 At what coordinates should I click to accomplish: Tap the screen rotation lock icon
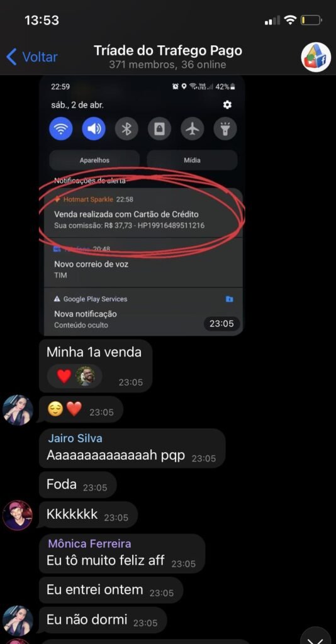click(159, 129)
